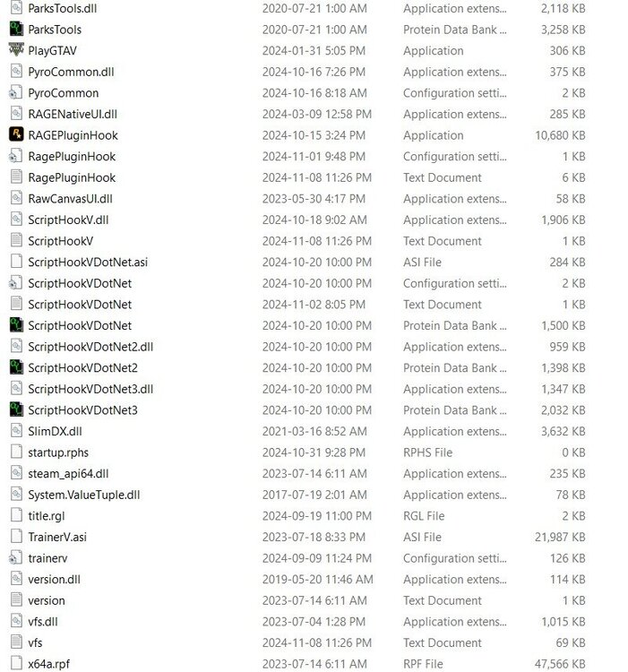Click the 1 KB RagePluginHook configuration icon
This screenshot has height=672, width=628.
pyautogui.click(x=15, y=156)
